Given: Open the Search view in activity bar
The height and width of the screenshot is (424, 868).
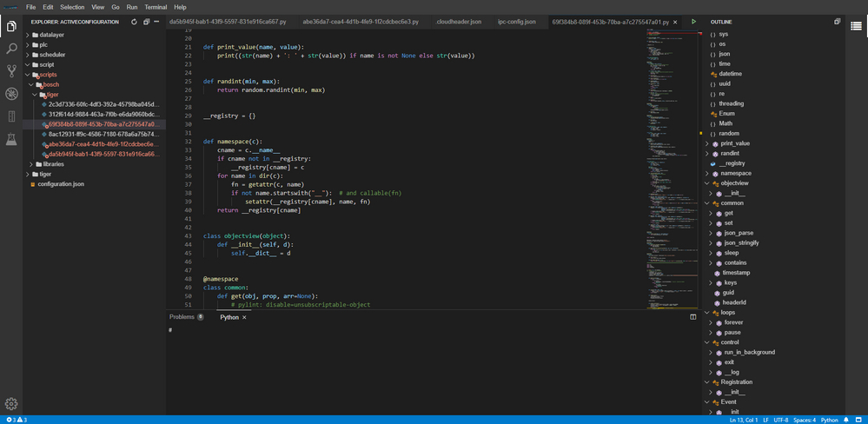Looking at the screenshot, I should pyautogui.click(x=11, y=50).
